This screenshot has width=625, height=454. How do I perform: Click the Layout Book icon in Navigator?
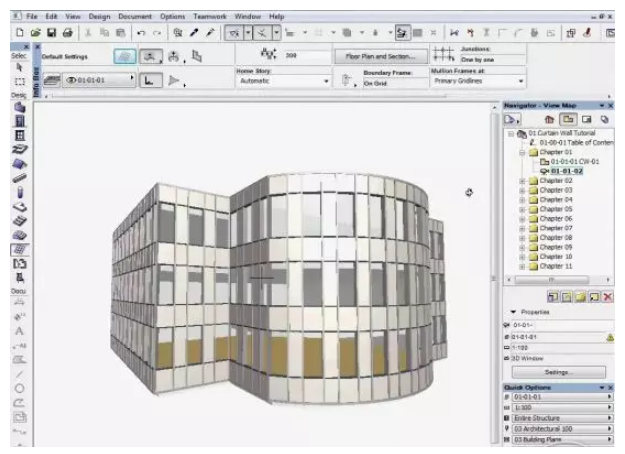coord(586,119)
